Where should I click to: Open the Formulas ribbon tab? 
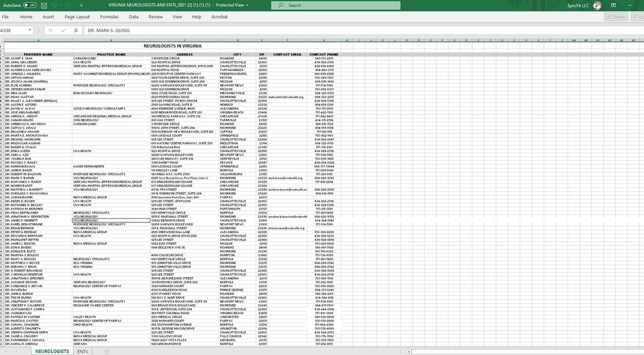point(109,17)
